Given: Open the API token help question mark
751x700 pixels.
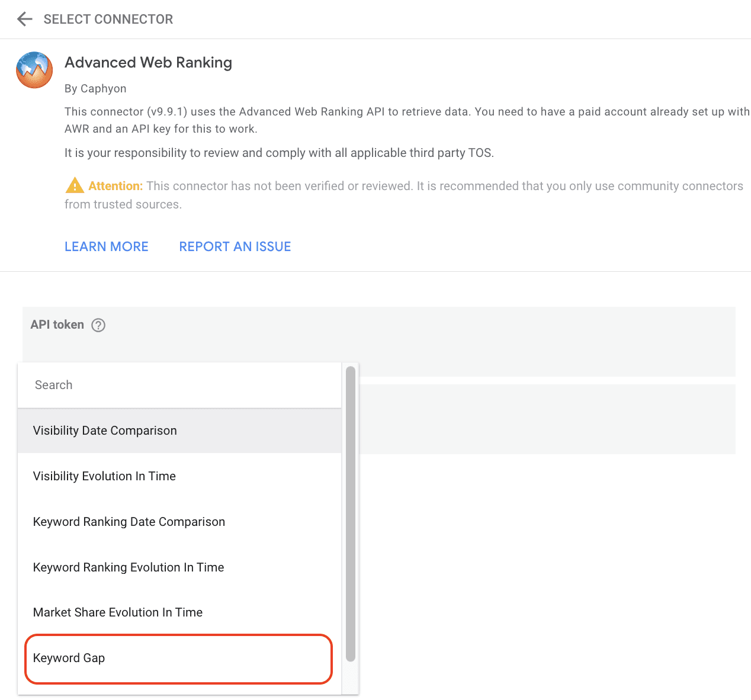Looking at the screenshot, I should click(98, 325).
